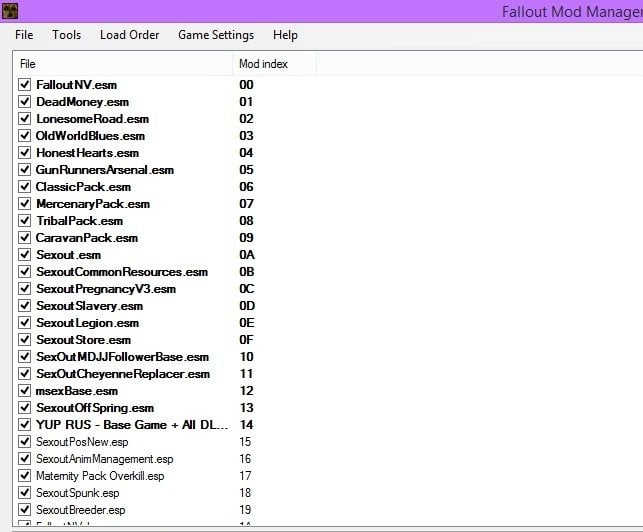Uncheck FalloutNV.esm checkbox

(25, 84)
